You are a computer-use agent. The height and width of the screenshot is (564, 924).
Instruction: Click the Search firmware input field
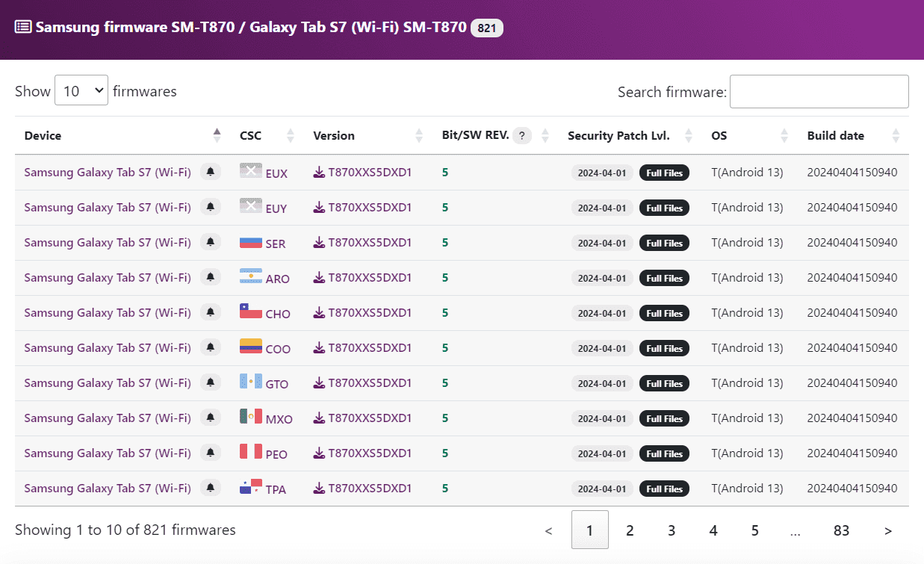tap(819, 91)
